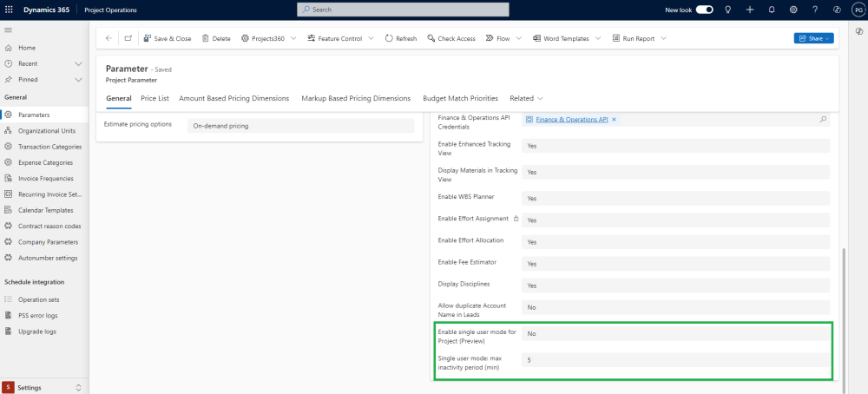Toggle the New look switch
Image resolution: width=868 pixels, height=394 pixels.
pos(705,10)
